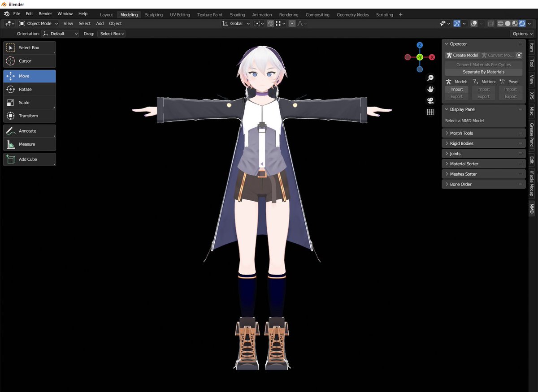Open the viewport Add menu

pos(100,24)
